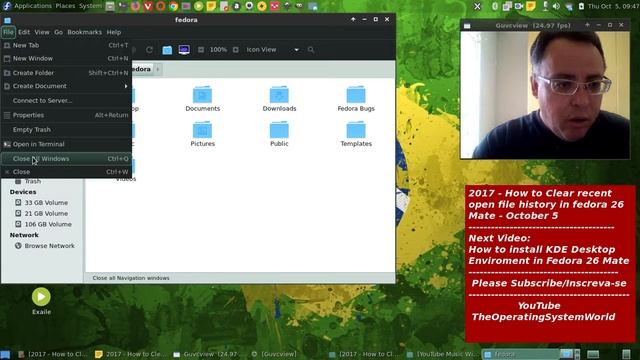Open the Go menu
The image size is (640, 360).
tap(58, 32)
